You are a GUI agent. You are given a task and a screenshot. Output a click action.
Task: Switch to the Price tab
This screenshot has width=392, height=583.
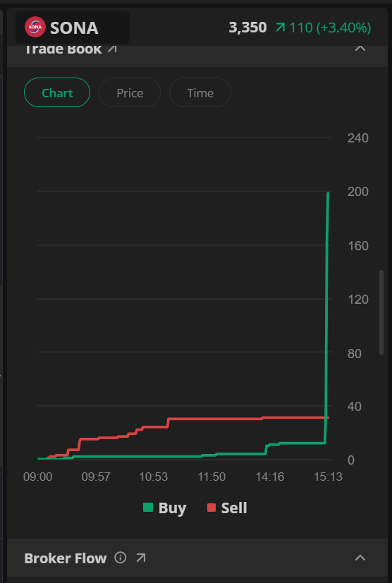[130, 92]
